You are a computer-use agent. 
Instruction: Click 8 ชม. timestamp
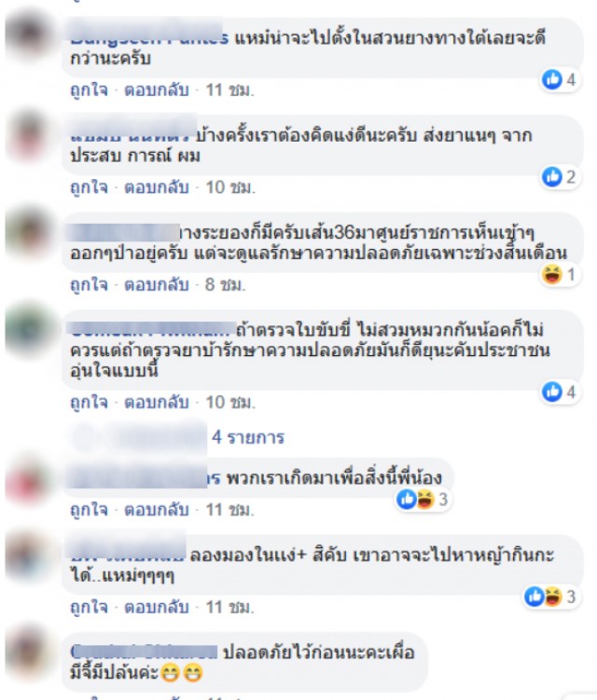pyautogui.click(x=226, y=284)
